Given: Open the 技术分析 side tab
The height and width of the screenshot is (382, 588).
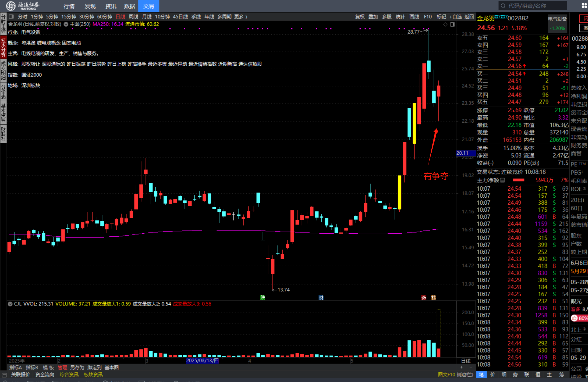Looking at the screenshot, I should (x=3, y=47).
